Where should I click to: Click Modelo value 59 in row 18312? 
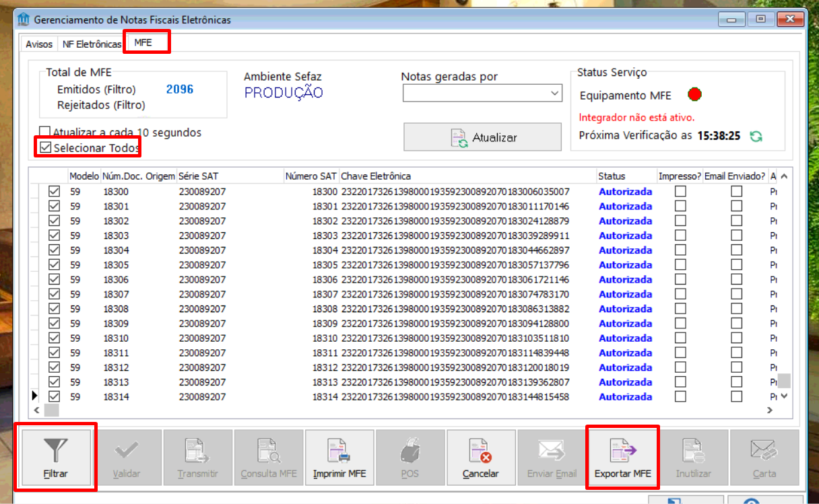75,367
